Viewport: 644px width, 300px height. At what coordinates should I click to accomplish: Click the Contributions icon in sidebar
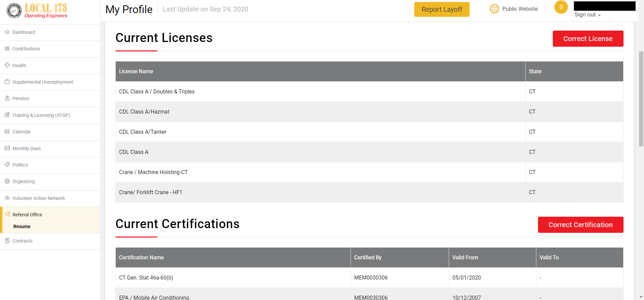[7, 49]
